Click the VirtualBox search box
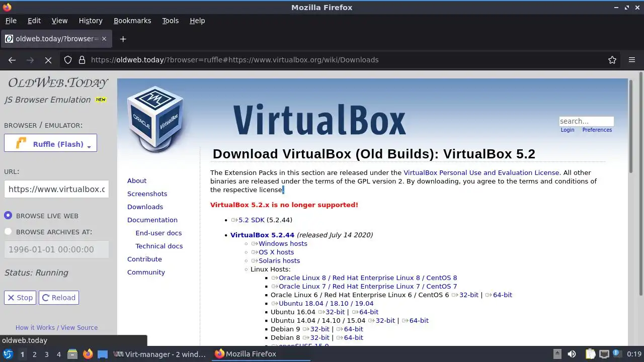The height and width of the screenshot is (362, 644). coord(587,121)
